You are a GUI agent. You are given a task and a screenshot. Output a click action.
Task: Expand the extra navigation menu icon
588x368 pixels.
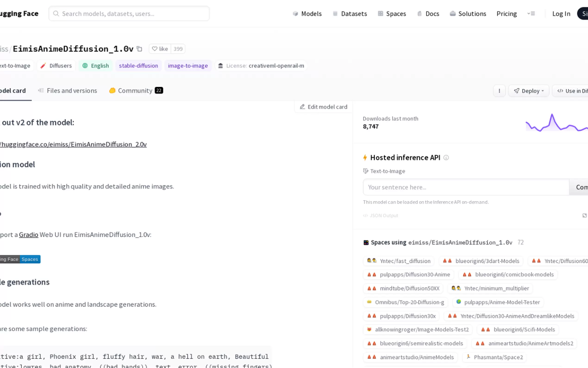[x=531, y=14]
